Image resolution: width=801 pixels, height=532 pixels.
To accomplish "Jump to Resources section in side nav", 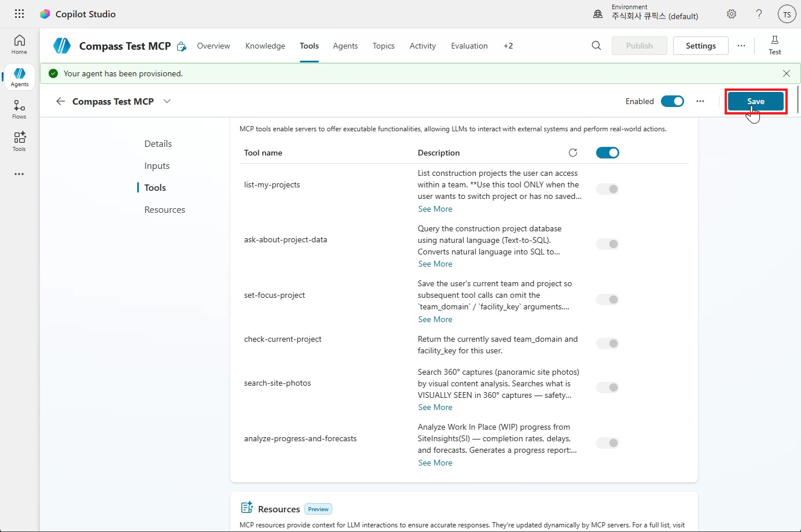I will click(x=165, y=209).
